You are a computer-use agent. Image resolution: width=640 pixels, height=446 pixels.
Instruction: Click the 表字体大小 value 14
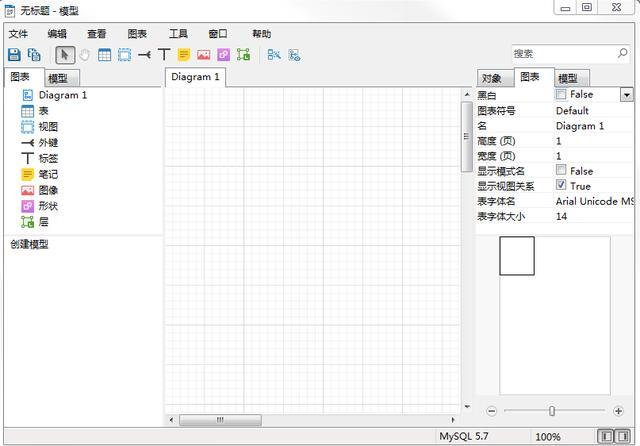[x=561, y=216]
